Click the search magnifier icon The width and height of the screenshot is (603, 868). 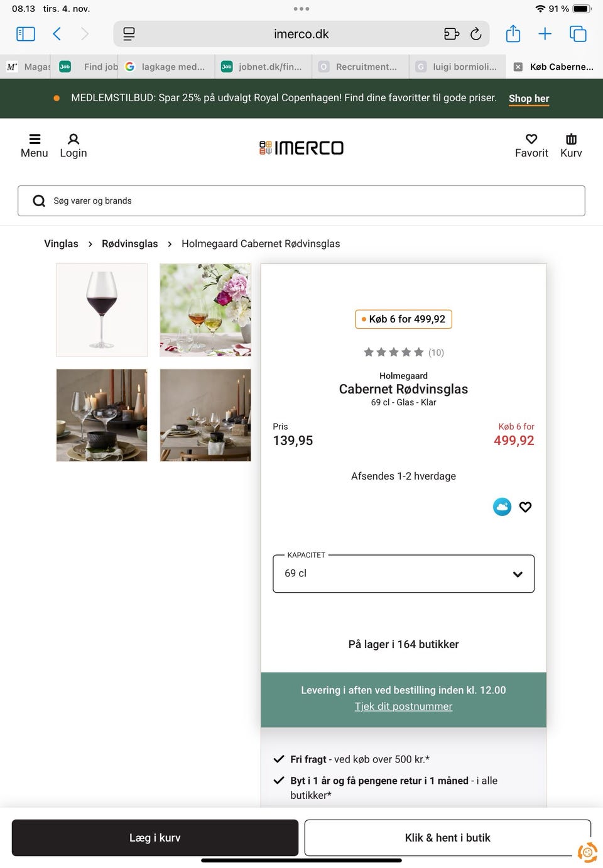click(38, 201)
